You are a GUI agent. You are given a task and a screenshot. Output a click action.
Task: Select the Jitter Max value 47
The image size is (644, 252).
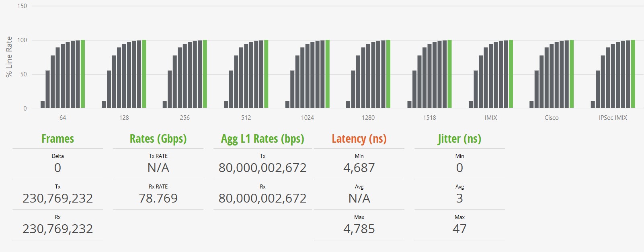click(x=459, y=229)
